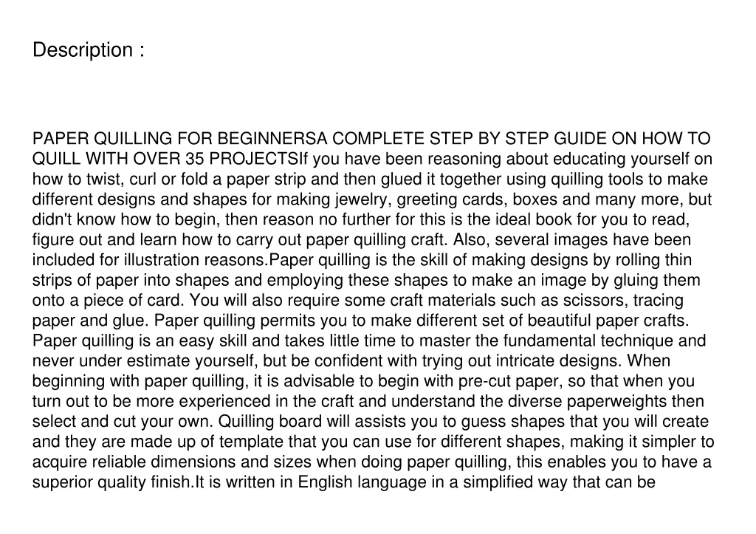Click the word "BEGINNERSA" in the title
The height and width of the screenshot is (534, 756).
point(272,138)
